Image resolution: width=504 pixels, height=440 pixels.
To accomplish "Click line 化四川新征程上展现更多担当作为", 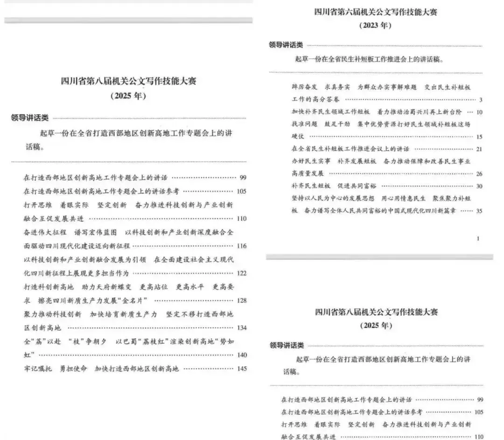I will coord(135,273).
